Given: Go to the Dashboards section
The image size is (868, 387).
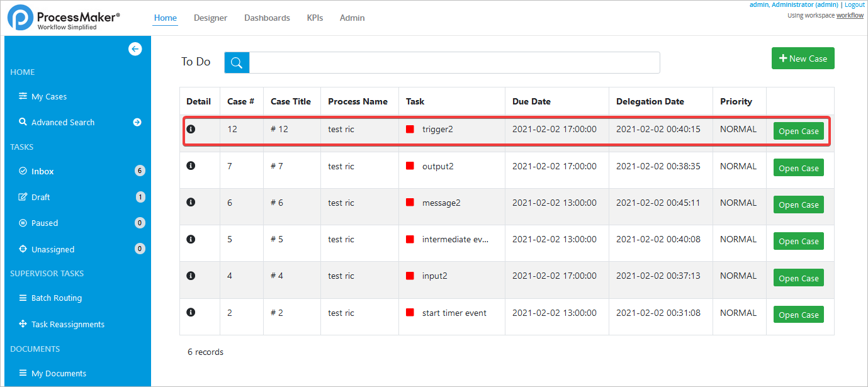Looking at the screenshot, I should pyautogui.click(x=267, y=18).
